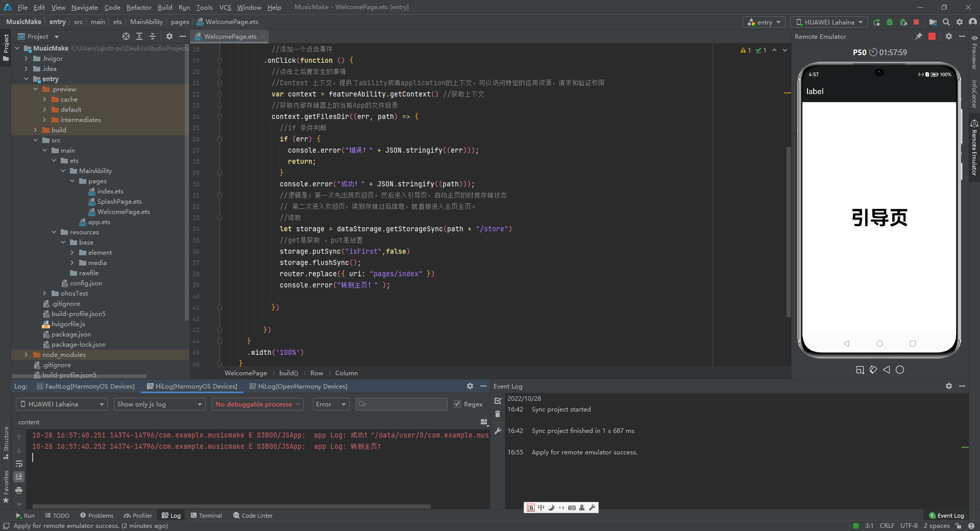Screen dimensions: 980x531
Task: Toggle Previewer side panel
Action: click(x=974, y=53)
